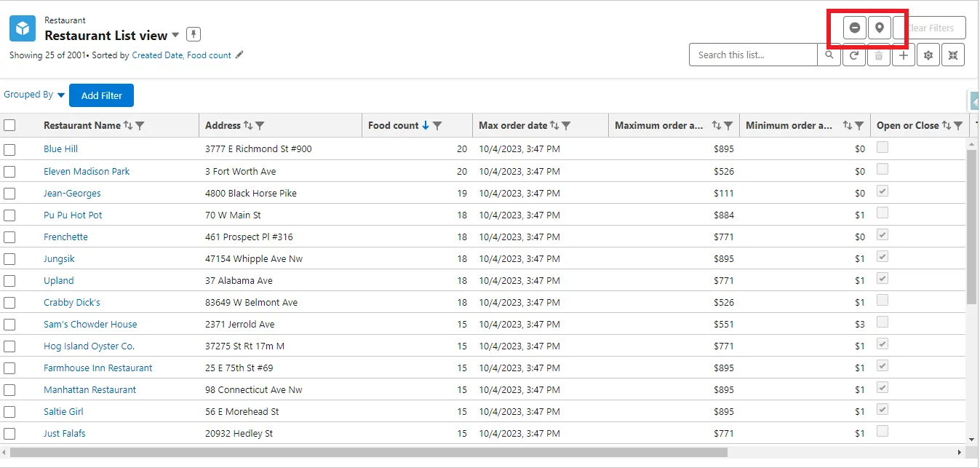Screen dimensions: 980x468
Task: Click the vertical scrollbar up arrow
Action: tap(972, 144)
